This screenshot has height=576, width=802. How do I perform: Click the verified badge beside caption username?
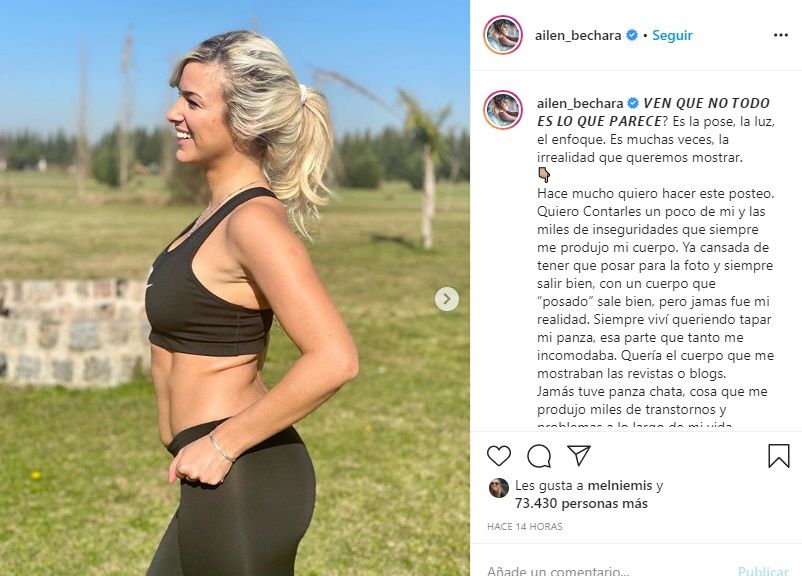(x=633, y=103)
